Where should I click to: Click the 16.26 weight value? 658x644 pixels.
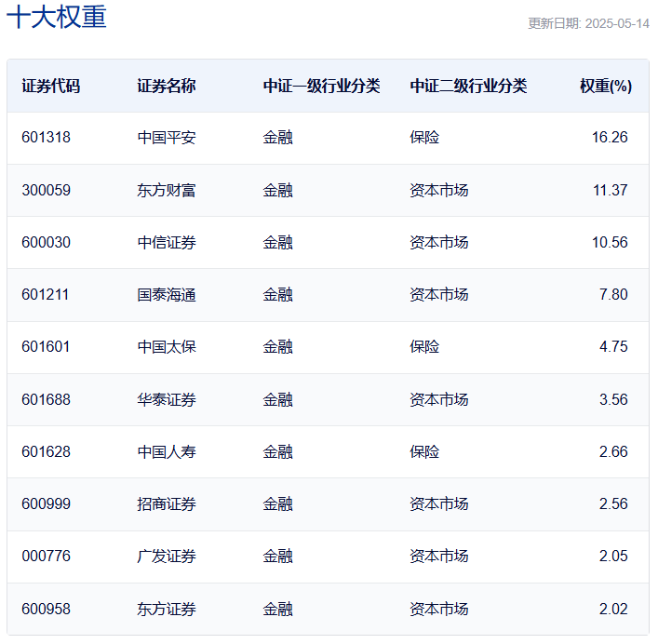pos(610,138)
